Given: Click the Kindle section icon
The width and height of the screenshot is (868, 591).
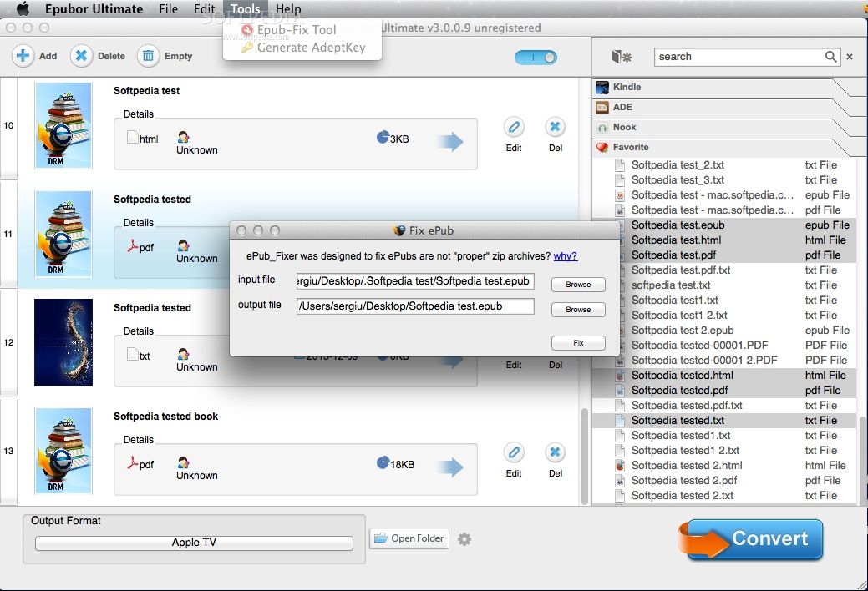Looking at the screenshot, I should [602, 87].
